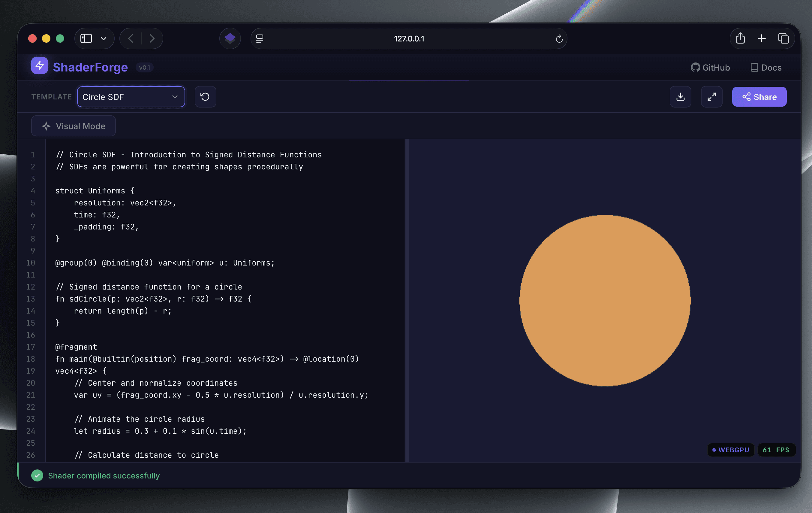Open a new browser tab with the plus icon
Image resolution: width=812 pixels, height=513 pixels.
761,38
